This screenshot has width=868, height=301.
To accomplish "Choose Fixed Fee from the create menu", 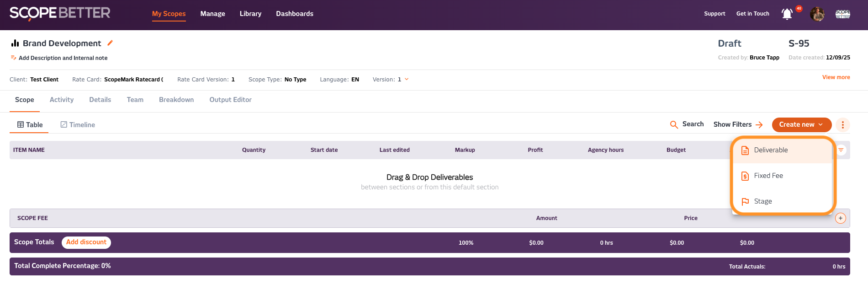I will [x=768, y=176].
